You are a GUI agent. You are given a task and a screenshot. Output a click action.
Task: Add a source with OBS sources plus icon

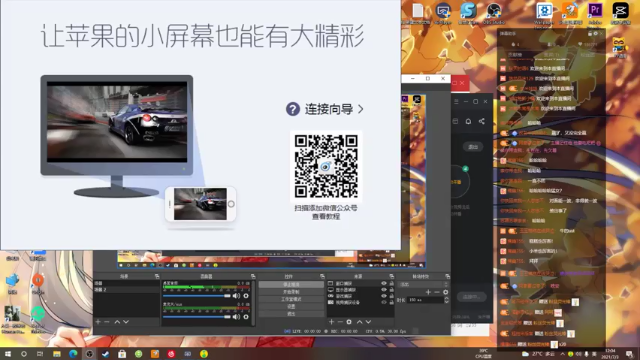(x=331, y=322)
